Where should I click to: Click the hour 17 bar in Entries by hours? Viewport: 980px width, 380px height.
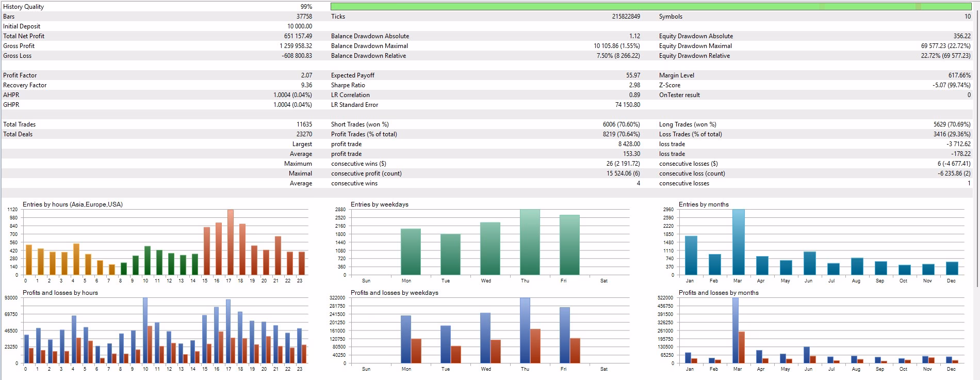pyautogui.click(x=230, y=243)
